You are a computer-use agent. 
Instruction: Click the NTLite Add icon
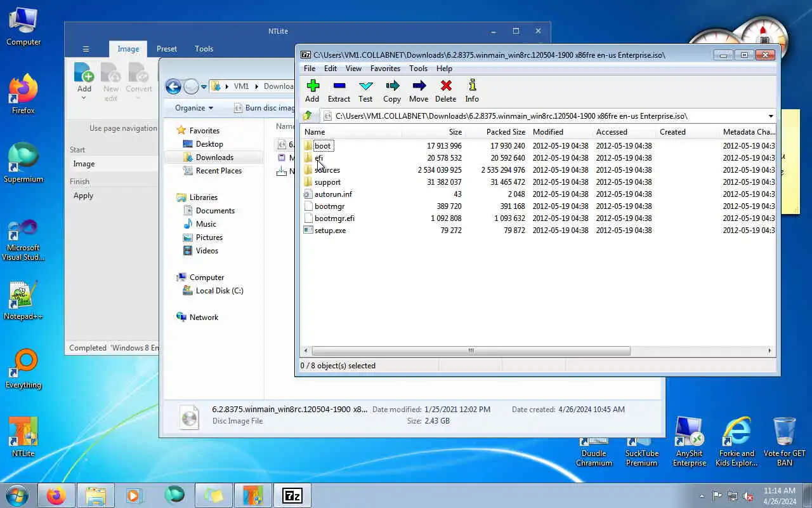pyautogui.click(x=84, y=72)
